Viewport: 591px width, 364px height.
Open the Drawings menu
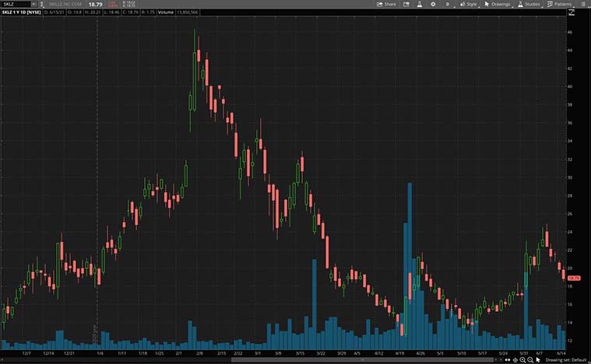(498, 4)
